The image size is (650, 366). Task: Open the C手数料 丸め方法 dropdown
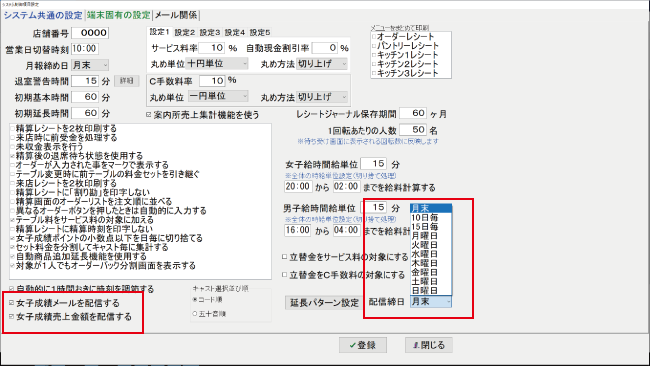(x=322, y=97)
